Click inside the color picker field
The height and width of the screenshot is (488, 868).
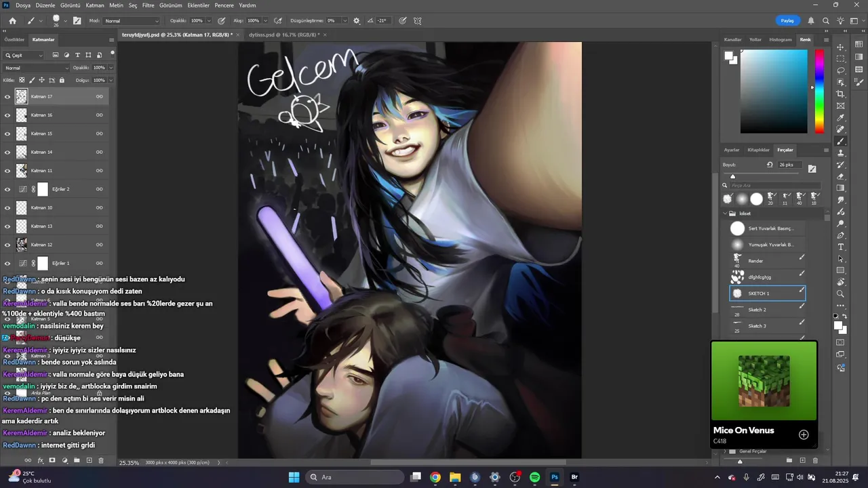pyautogui.click(x=774, y=91)
